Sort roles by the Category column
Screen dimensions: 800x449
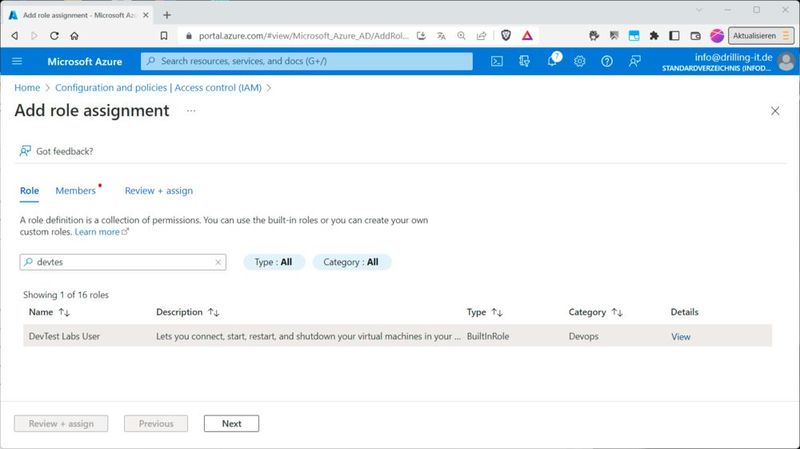point(595,312)
